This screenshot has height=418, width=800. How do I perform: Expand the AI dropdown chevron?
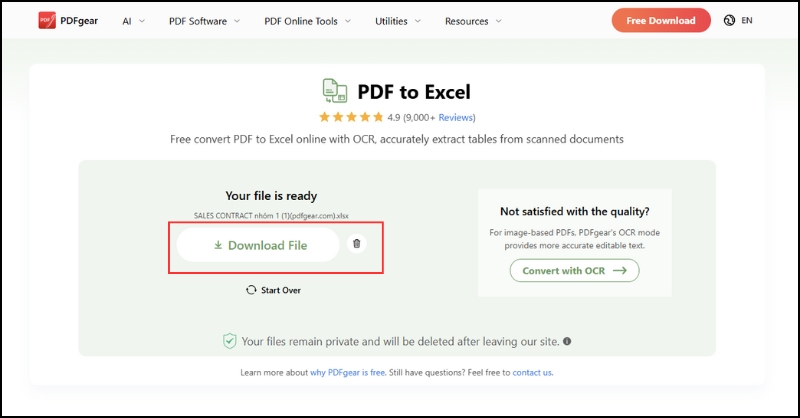142,21
